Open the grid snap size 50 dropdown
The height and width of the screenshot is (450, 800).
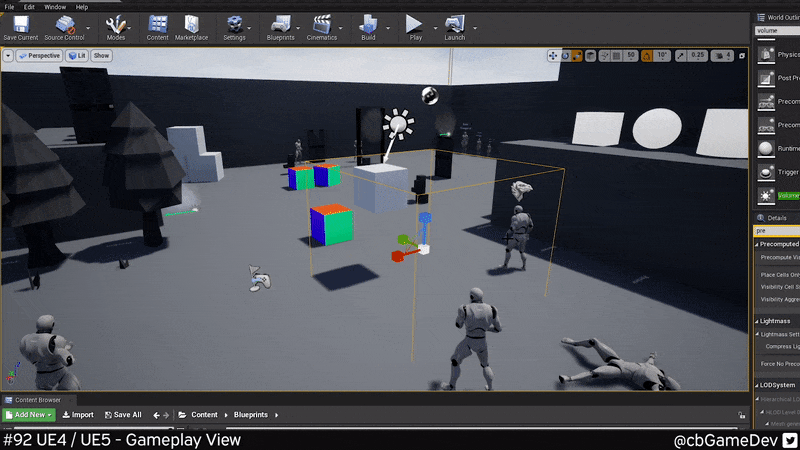click(x=631, y=56)
